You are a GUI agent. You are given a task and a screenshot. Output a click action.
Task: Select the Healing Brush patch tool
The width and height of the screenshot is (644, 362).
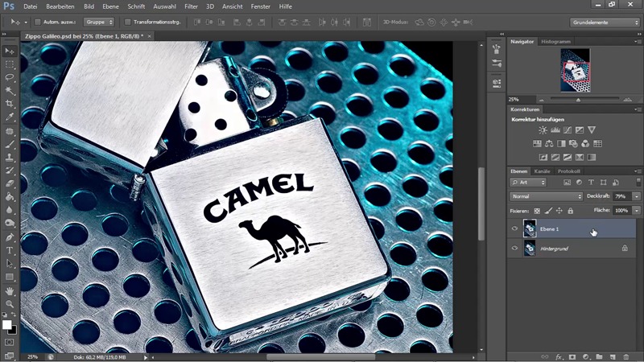10,131
